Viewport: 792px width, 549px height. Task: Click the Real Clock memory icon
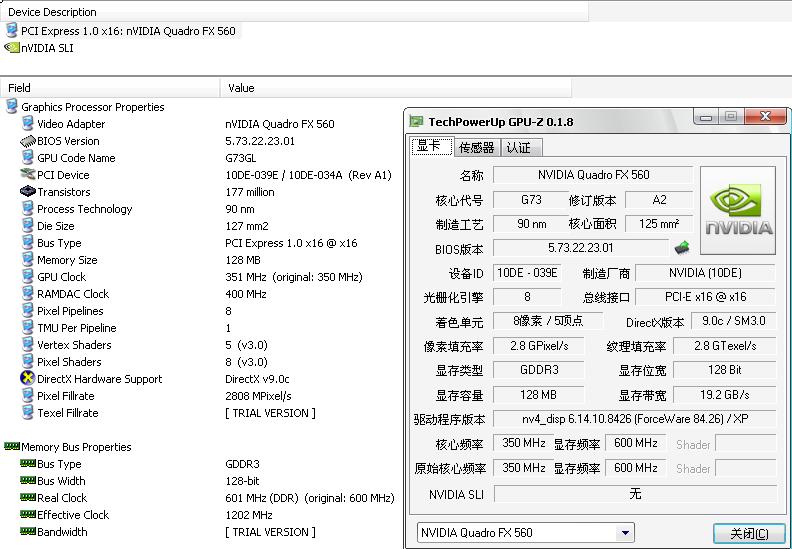(28, 497)
